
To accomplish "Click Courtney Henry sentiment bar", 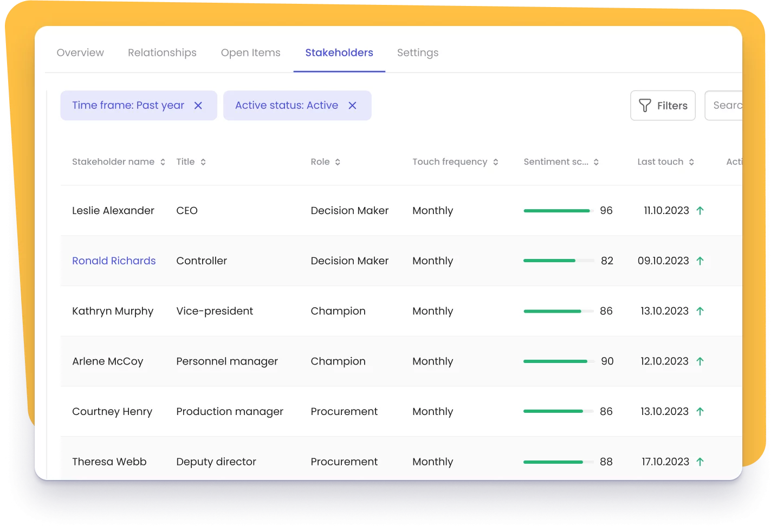I will coord(559,411).
